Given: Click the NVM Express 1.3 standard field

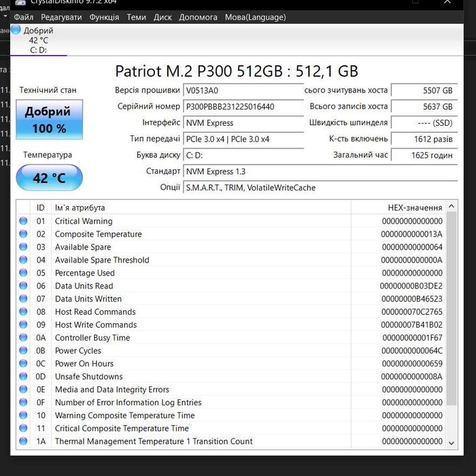Looking at the screenshot, I should point(320,171).
